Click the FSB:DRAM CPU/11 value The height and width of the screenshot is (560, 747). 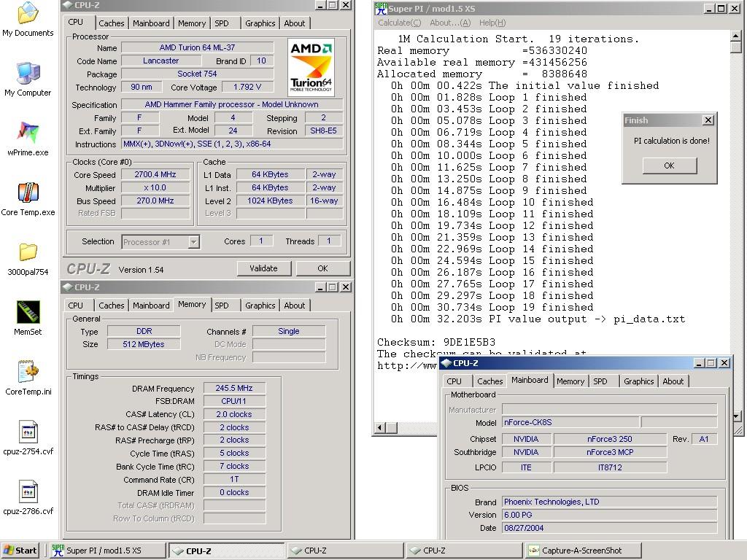click(234, 402)
